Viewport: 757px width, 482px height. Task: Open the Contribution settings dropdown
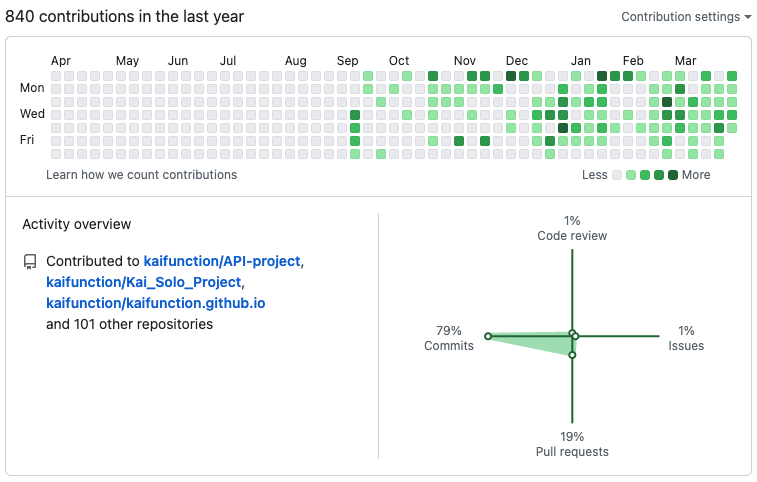pyautogui.click(x=686, y=17)
